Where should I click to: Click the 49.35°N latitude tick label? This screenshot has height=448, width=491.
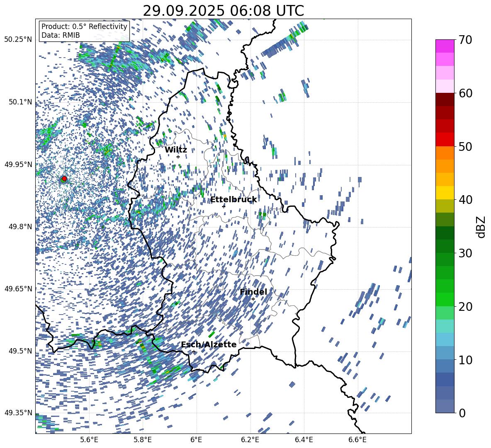(18, 413)
